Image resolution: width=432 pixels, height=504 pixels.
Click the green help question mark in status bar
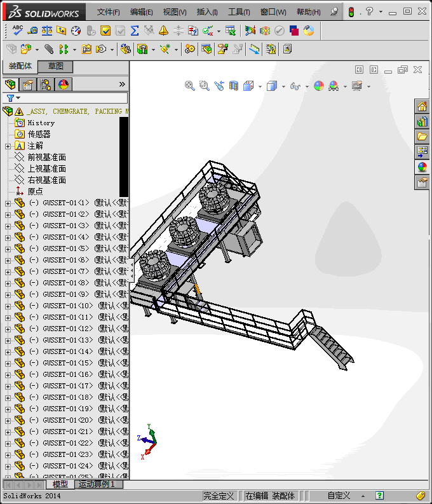379,496
